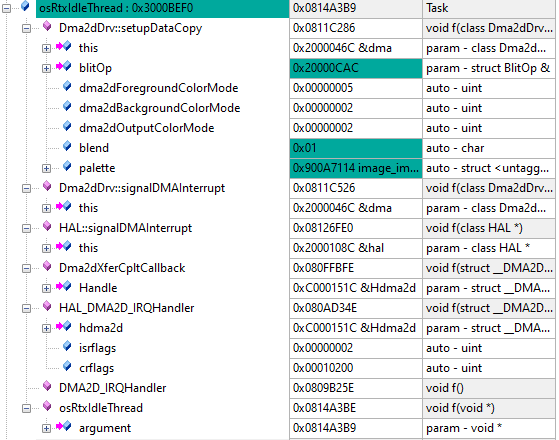Select the blend variable name

tap(94, 148)
